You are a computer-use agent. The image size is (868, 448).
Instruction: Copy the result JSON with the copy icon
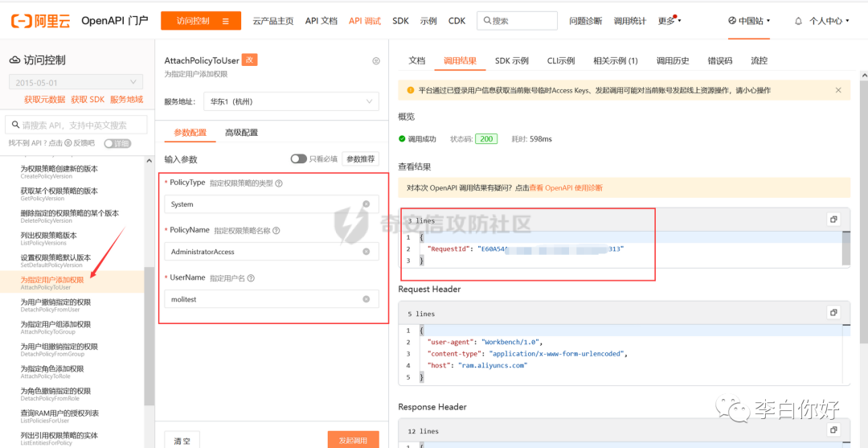(833, 220)
